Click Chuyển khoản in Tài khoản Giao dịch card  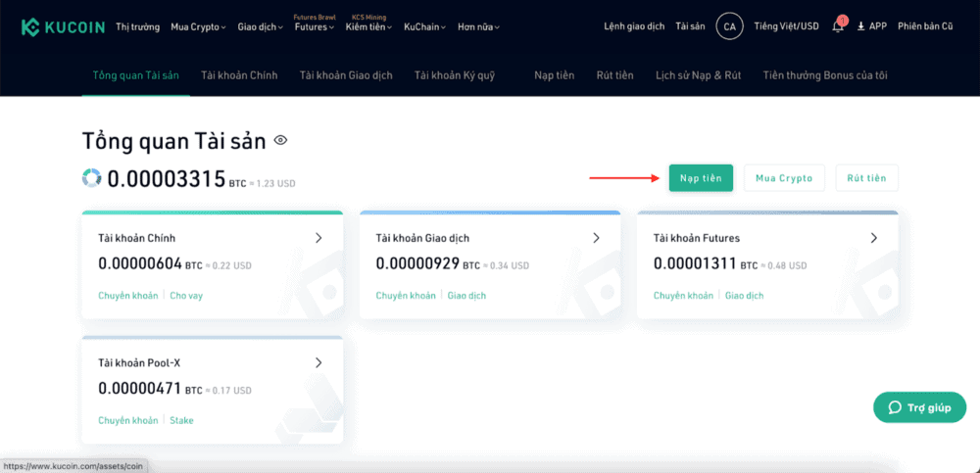(406, 296)
